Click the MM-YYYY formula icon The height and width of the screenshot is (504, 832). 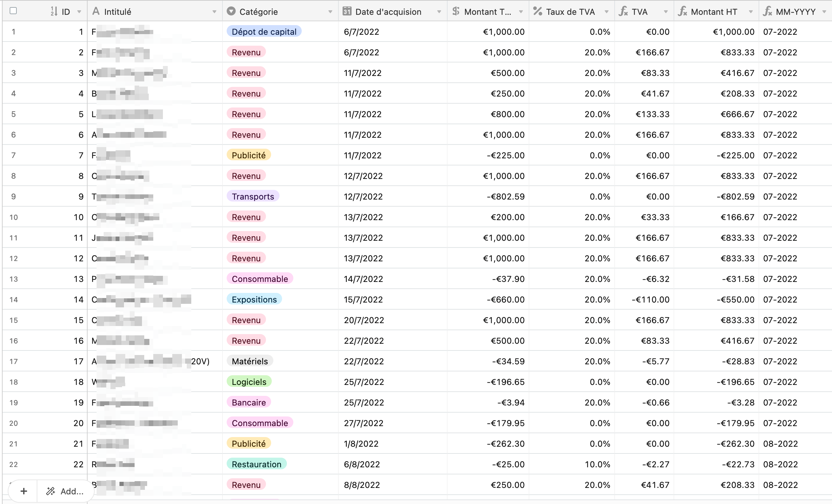(768, 12)
